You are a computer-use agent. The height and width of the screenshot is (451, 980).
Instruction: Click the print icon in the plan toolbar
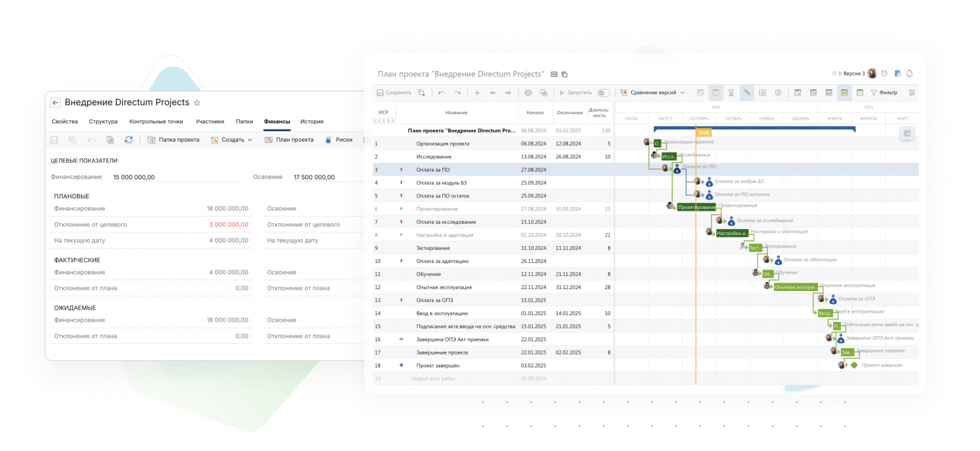[528, 93]
